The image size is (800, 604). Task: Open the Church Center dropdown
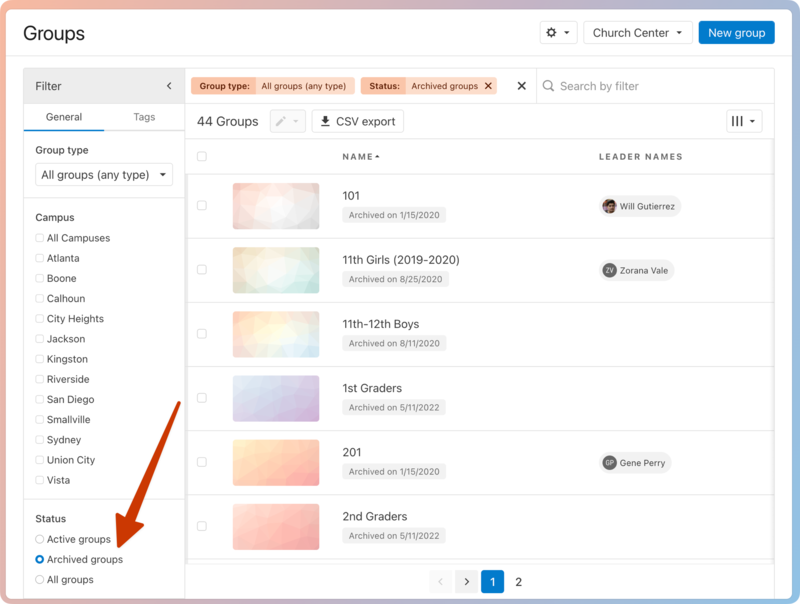638,33
